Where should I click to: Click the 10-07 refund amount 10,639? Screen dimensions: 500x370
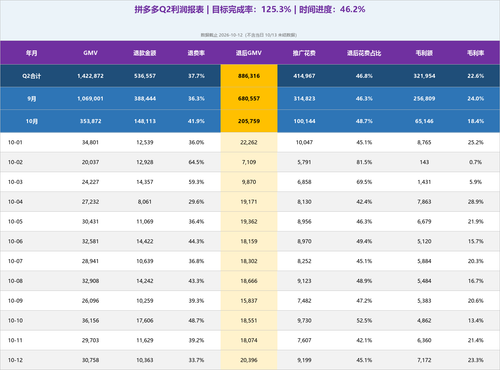[145, 261]
